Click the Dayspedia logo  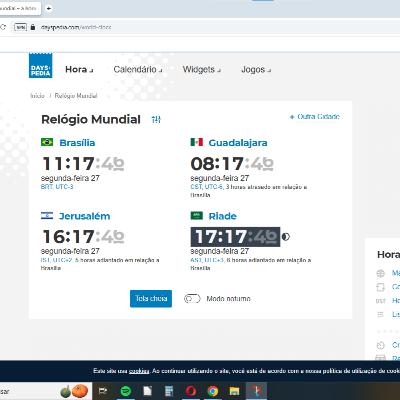coord(40,65)
